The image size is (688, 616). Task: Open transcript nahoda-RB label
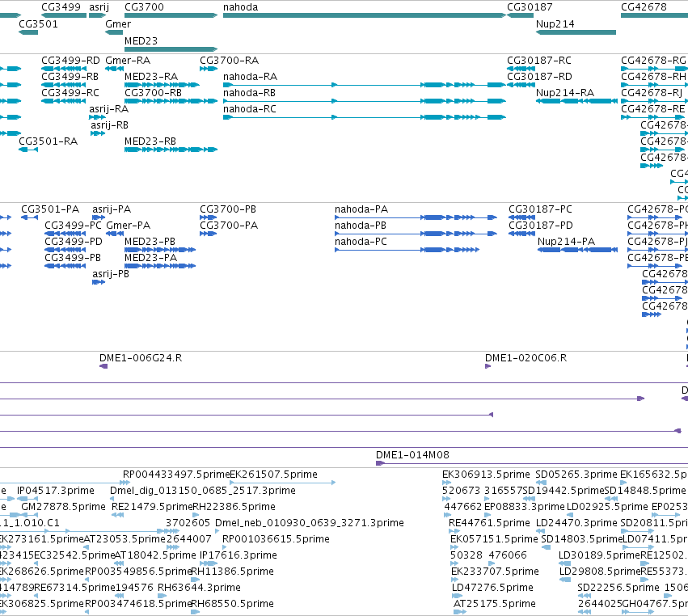point(249,93)
